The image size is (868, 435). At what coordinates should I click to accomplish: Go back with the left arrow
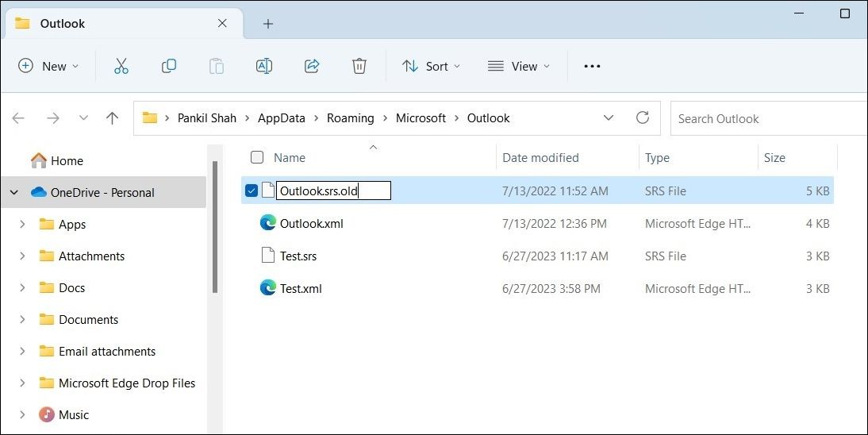click(18, 118)
